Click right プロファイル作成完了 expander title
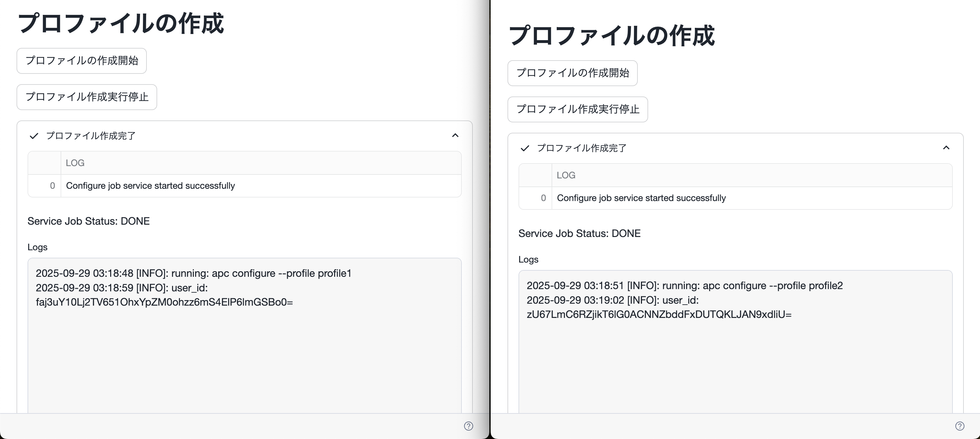The height and width of the screenshot is (439, 980). (x=581, y=148)
